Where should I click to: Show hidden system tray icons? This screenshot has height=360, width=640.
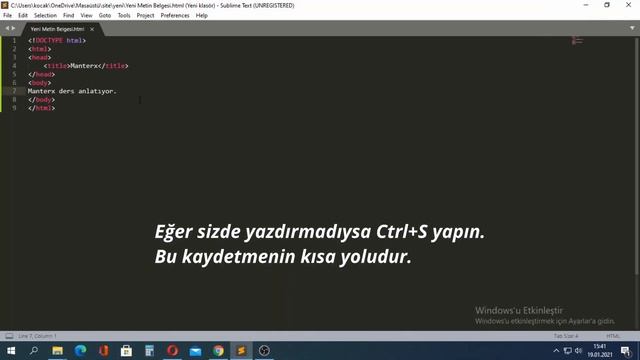[556, 351]
